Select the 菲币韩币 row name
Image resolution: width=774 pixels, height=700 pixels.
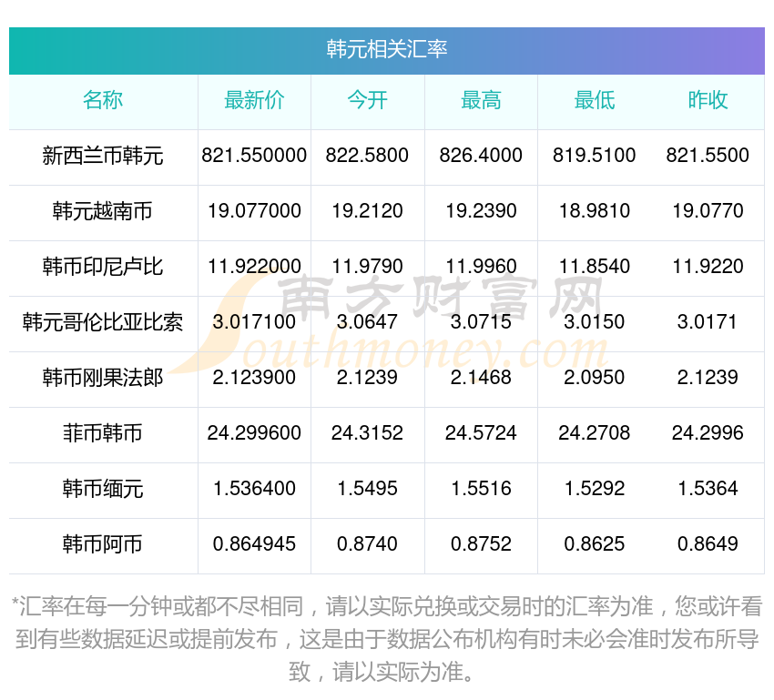(103, 433)
